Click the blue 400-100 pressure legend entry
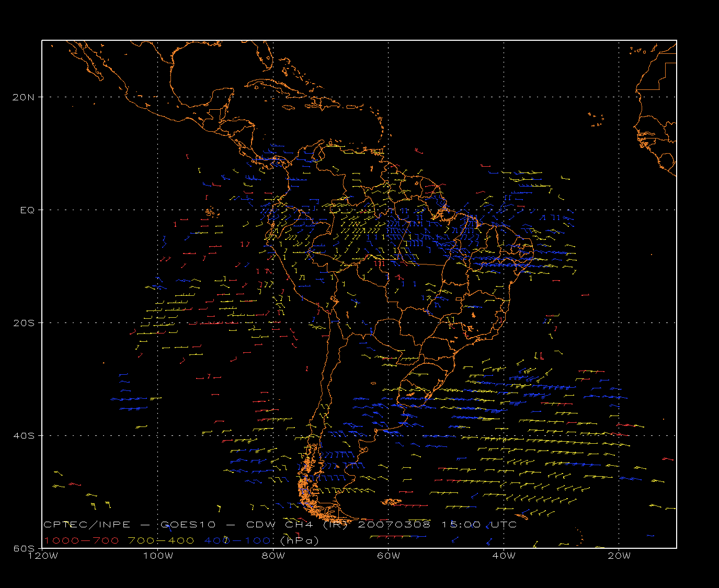The height and width of the screenshot is (588, 719). coord(237,540)
